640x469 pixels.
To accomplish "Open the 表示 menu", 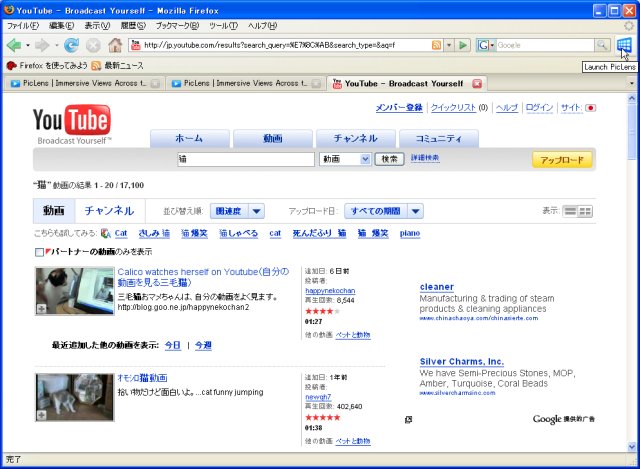I will tap(97, 26).
